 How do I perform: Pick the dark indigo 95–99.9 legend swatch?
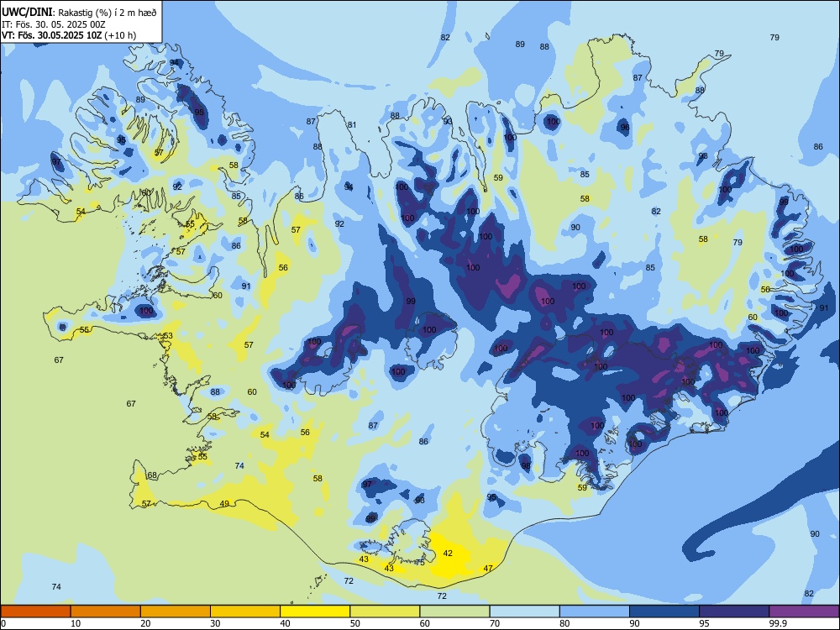point(734,612)
